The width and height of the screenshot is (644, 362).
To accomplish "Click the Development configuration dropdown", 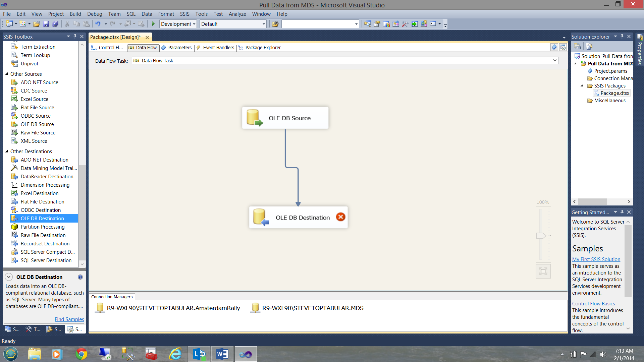I will [177, 23].
